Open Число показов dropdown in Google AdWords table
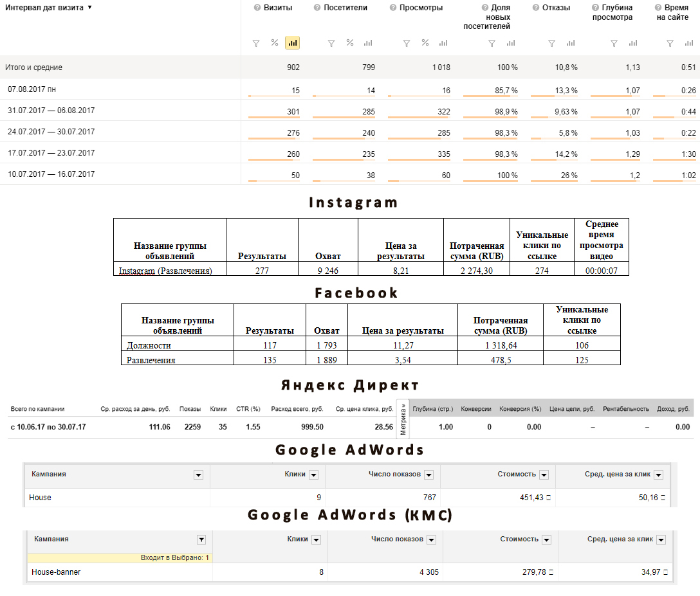This screenshot has width=700, height=596. coord(429,475)
